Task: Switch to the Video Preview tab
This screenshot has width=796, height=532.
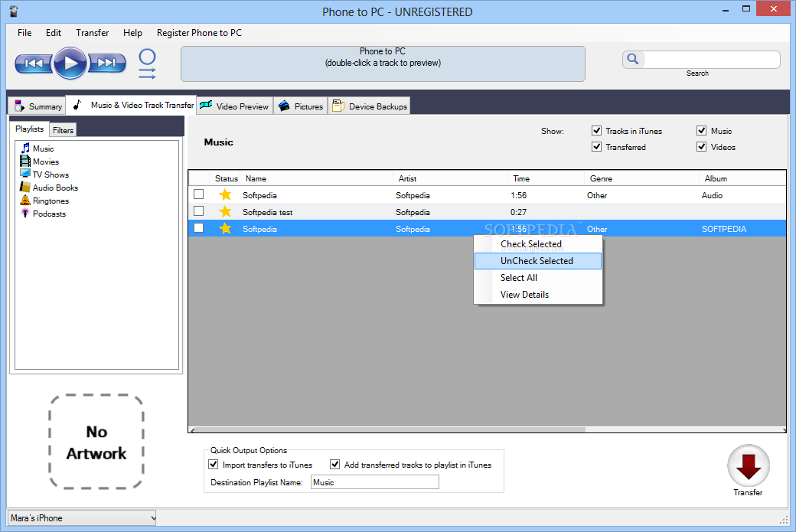Action: coord(235,106)
